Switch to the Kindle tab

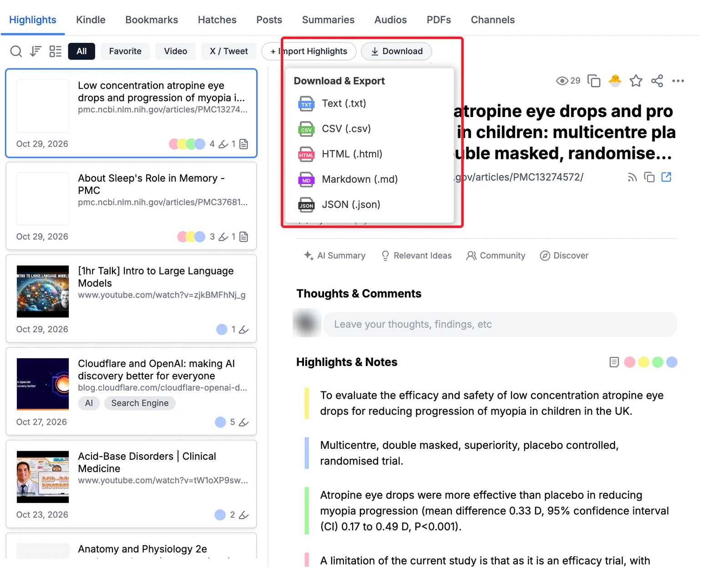(x=91, y=20)
